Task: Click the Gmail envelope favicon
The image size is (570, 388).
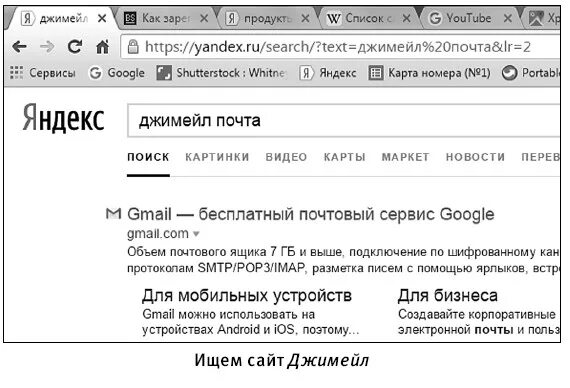Action: pyautogui.click(x=113, y=214)
